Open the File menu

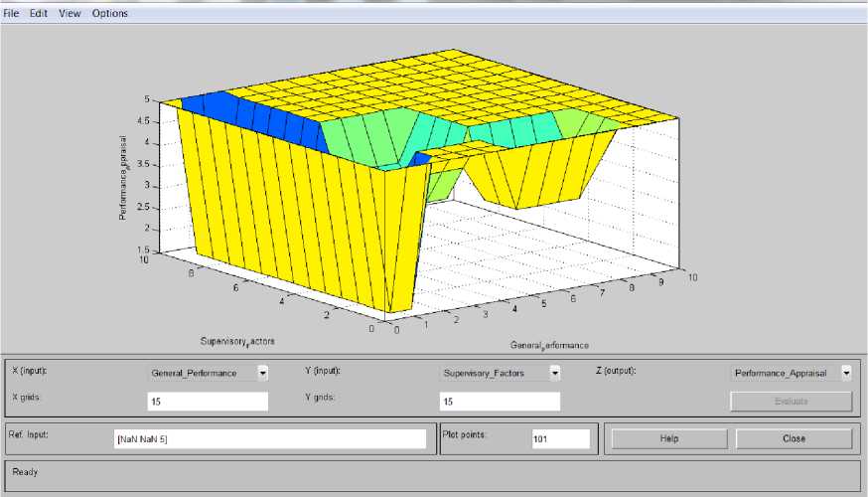11,14
